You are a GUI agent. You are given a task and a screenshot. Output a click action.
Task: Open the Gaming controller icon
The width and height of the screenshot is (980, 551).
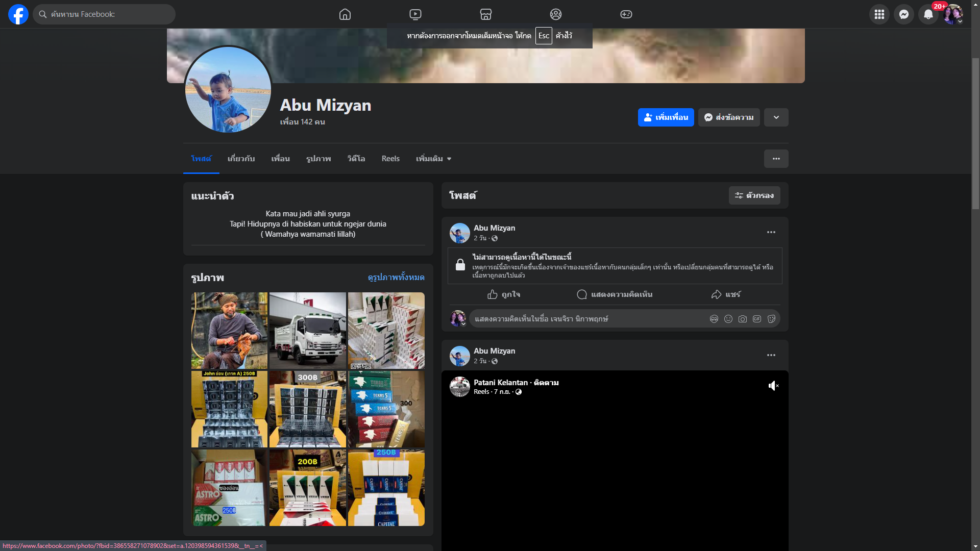click(626, 14)
